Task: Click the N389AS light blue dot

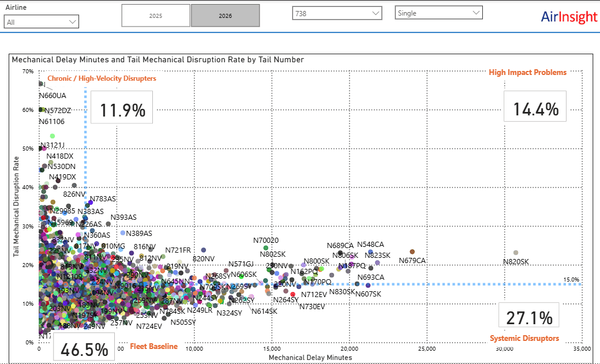Action: pyautogui.click(x=123, y=232)
